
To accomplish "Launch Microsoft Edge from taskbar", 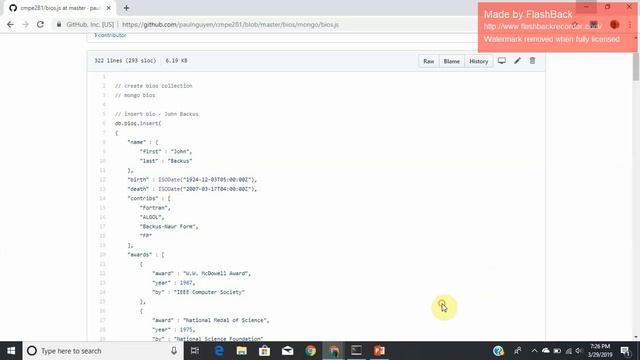I will [219, 351].
